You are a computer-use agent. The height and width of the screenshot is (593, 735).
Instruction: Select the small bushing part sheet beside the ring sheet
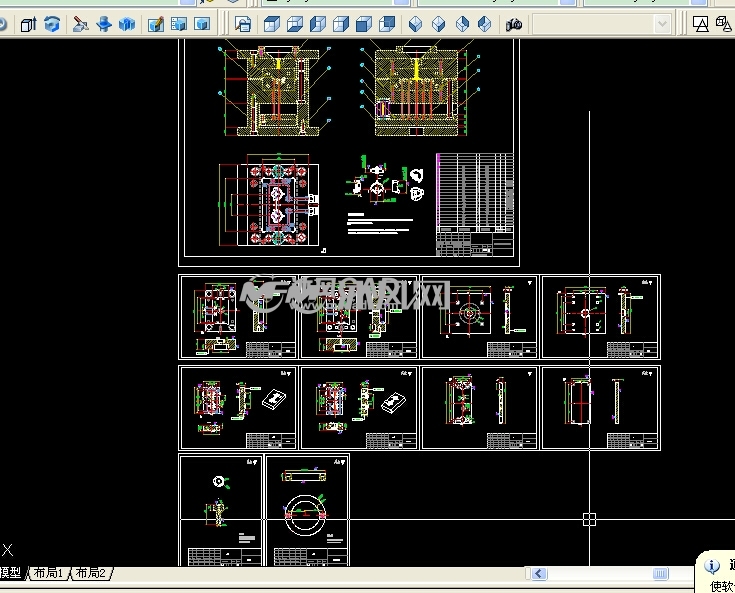(220, 510)
